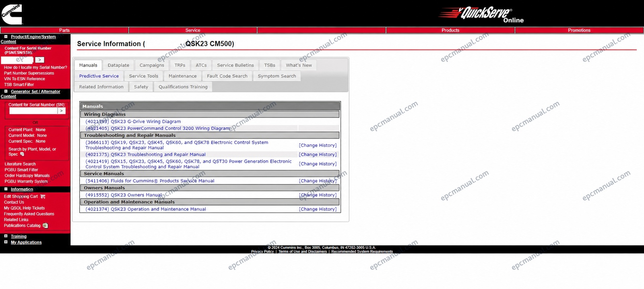The height and width of the screenshot is (289, 644).
Task: Open the Related Information tab
Action: pyautogui.click(x=101, y=87)
